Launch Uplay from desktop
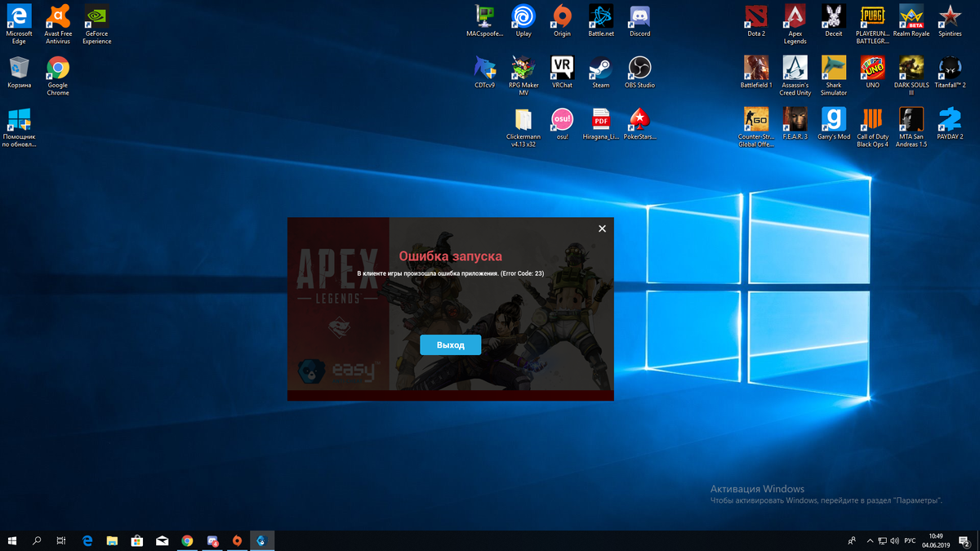The image size is (980, 551). tap(523, 21)
